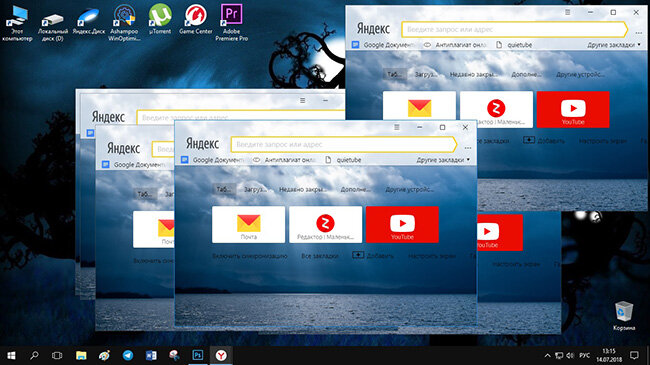Click the volume icon in system tray
Viewport: 650px width, 365px height.
570,355
